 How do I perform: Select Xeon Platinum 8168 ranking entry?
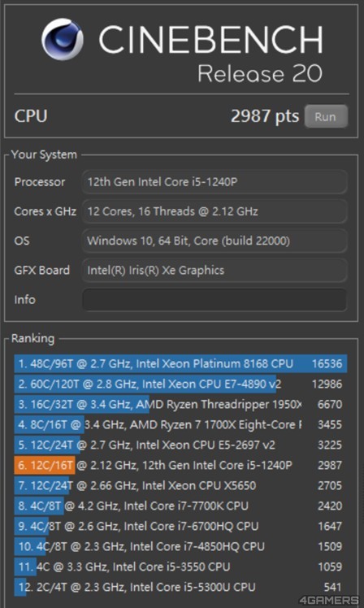click(x=180, y=363)
